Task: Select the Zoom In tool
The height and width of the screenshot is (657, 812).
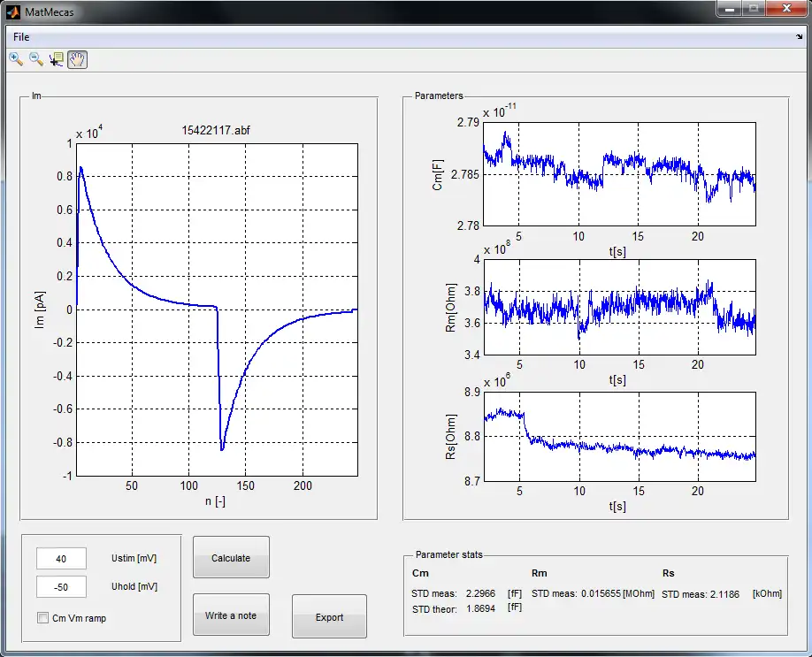Action: [x=16, y=59]
